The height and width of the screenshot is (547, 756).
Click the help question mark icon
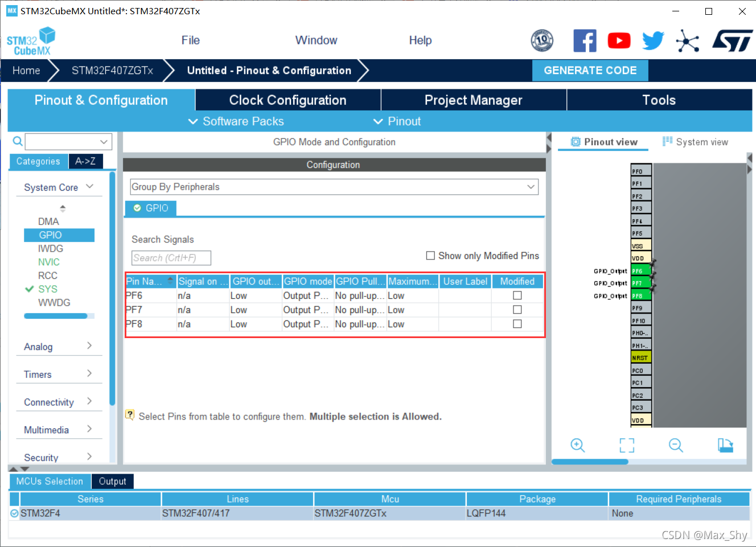(x=130, y=415)
